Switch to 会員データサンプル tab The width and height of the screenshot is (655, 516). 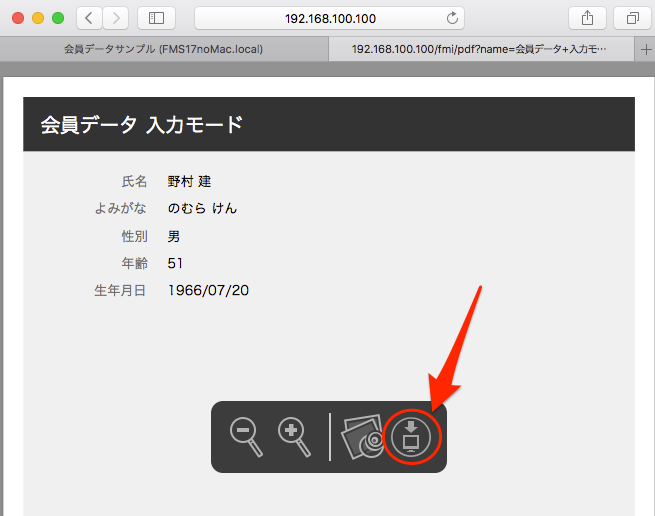(x=164, y=49)
